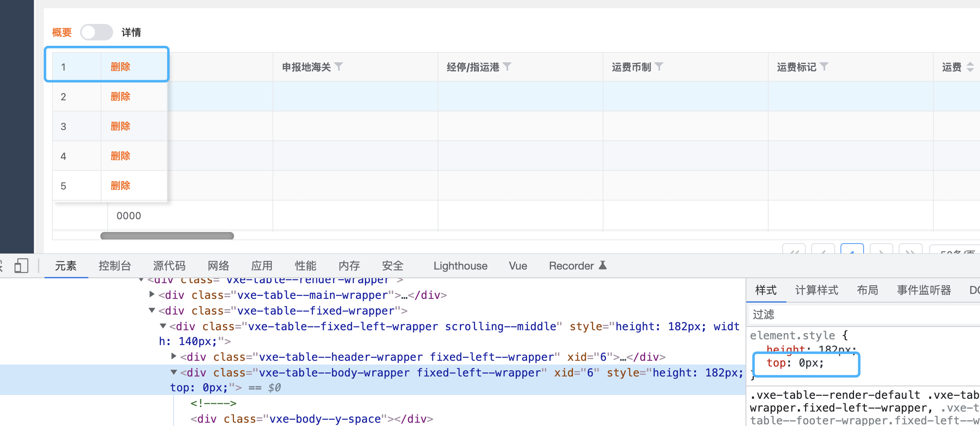Sort the 运费 column using its sort arrows

971,66
